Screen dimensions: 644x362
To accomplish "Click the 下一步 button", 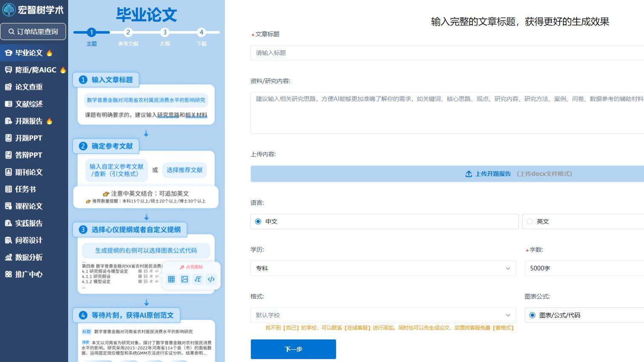I will pyautogui.click(x=293, y=349).
